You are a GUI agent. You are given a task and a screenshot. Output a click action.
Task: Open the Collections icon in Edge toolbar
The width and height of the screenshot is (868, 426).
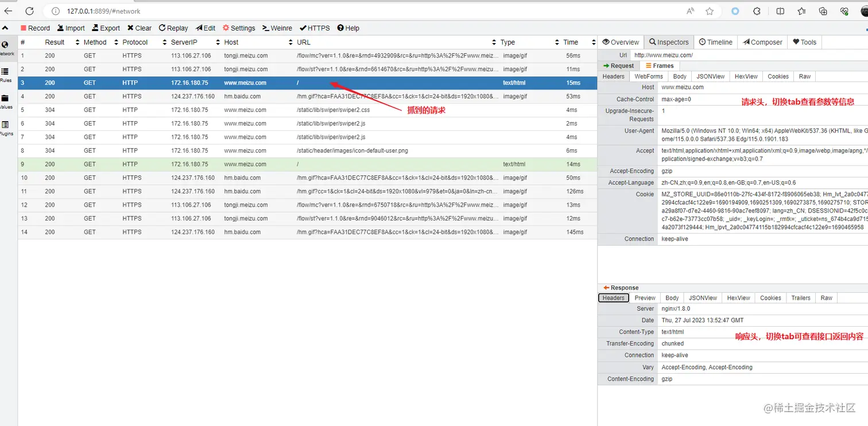(x=823, y=11)
